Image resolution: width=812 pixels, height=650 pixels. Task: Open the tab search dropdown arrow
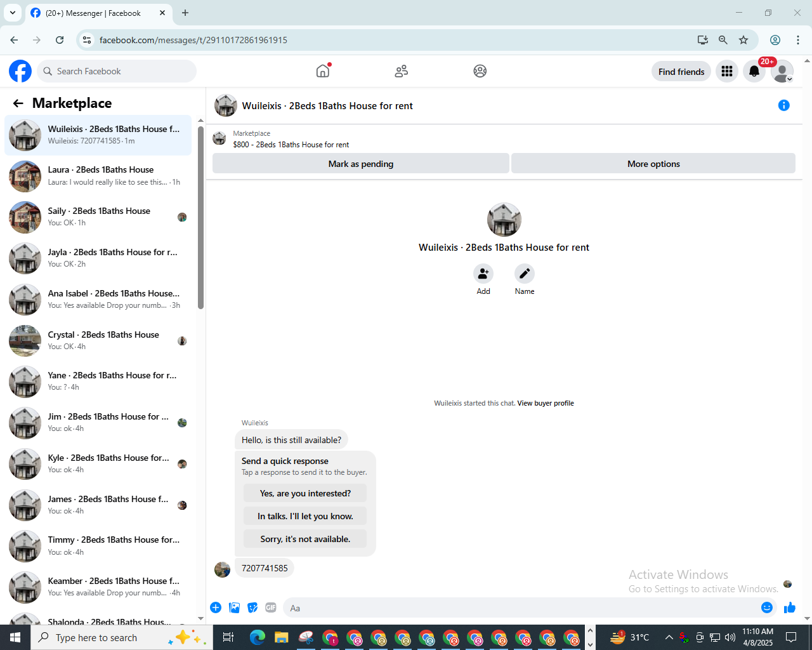tap(12, 13)
